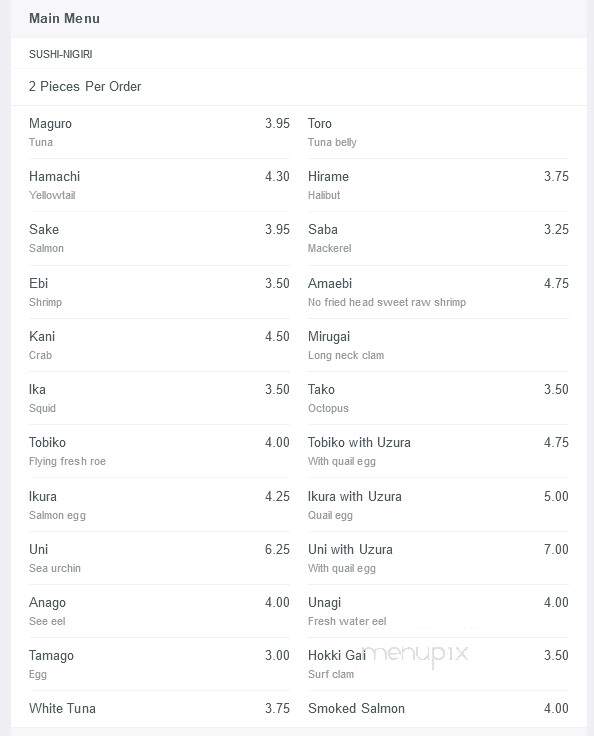Screen dimensions: 594x736
Task: Click the menupix watermark logo
Action: click(x=416, y=654)
